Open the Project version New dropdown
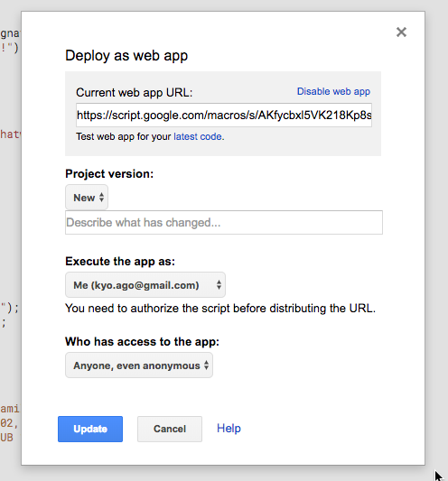 pyautogui.click(x=87, y=198)
